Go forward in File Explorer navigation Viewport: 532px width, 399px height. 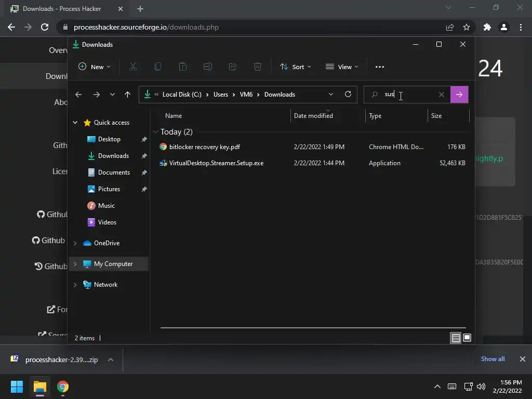coord(96,95)
